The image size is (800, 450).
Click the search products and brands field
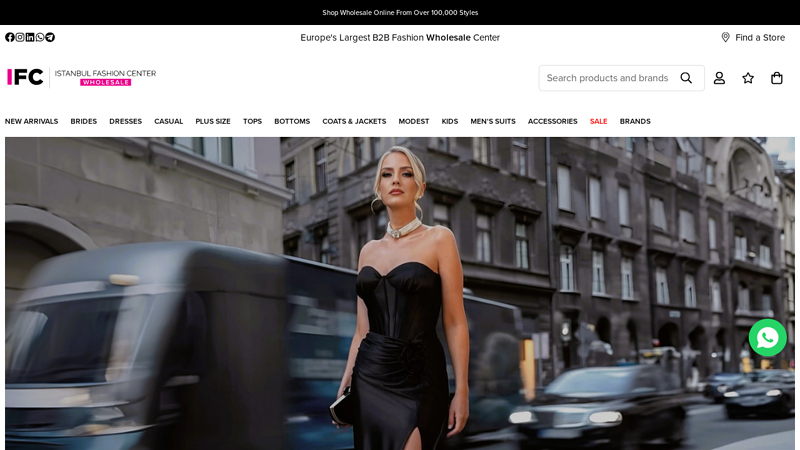pos(606,78)
